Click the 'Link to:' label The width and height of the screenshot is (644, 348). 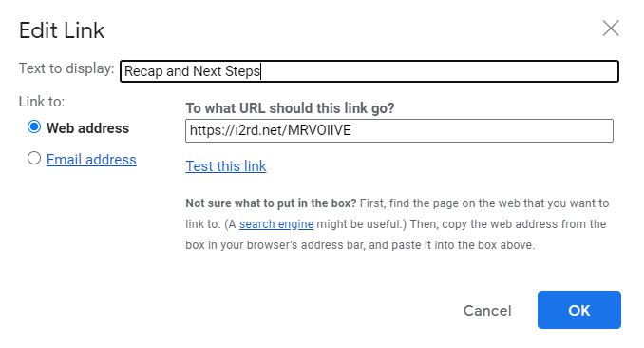pyautogui.click(x=42, y=102)
